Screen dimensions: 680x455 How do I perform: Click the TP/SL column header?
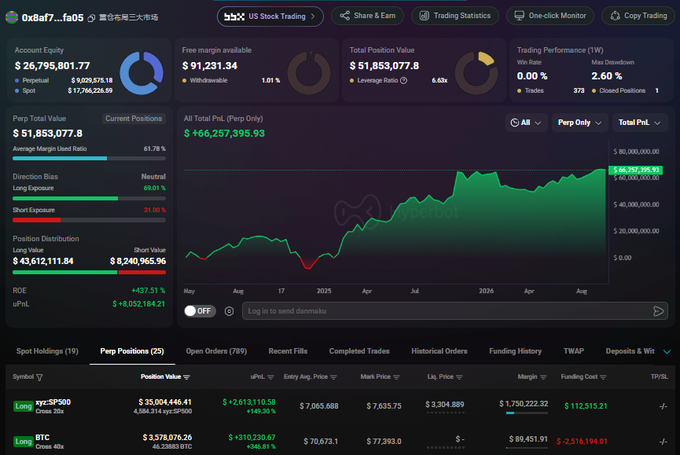pyautogui.click(x=659, y=377)
